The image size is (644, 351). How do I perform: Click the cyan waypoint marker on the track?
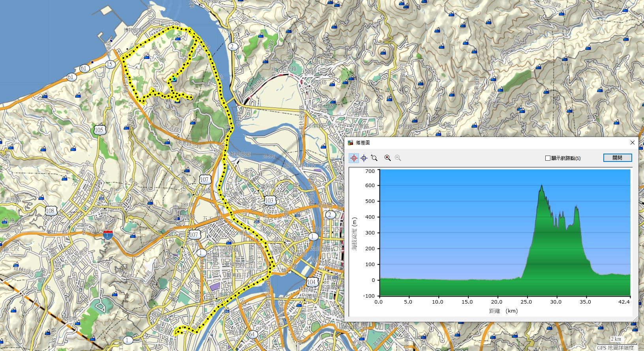(174, 79)
